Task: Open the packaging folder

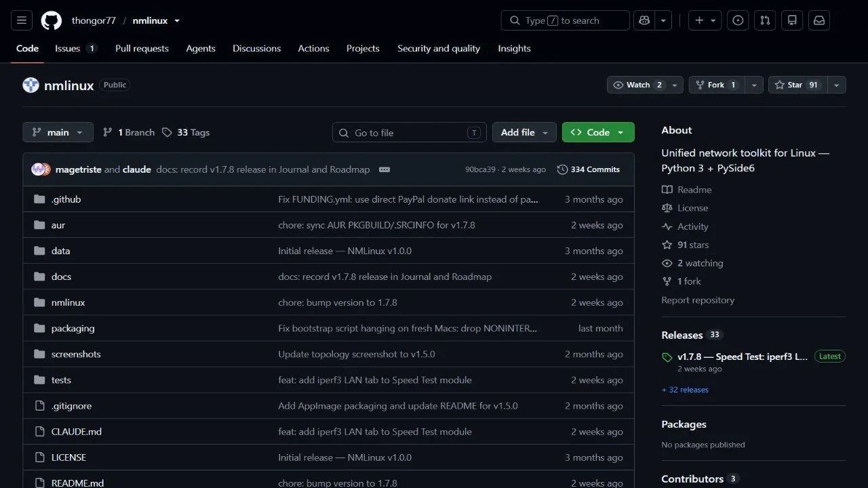Action: click(73, 328)
